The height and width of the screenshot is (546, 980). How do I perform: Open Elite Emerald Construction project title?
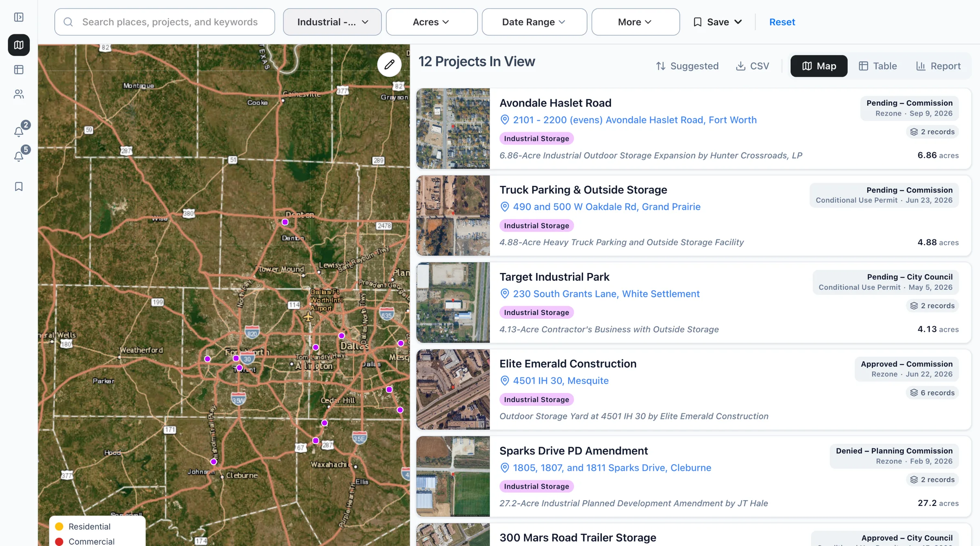[568, 364]
